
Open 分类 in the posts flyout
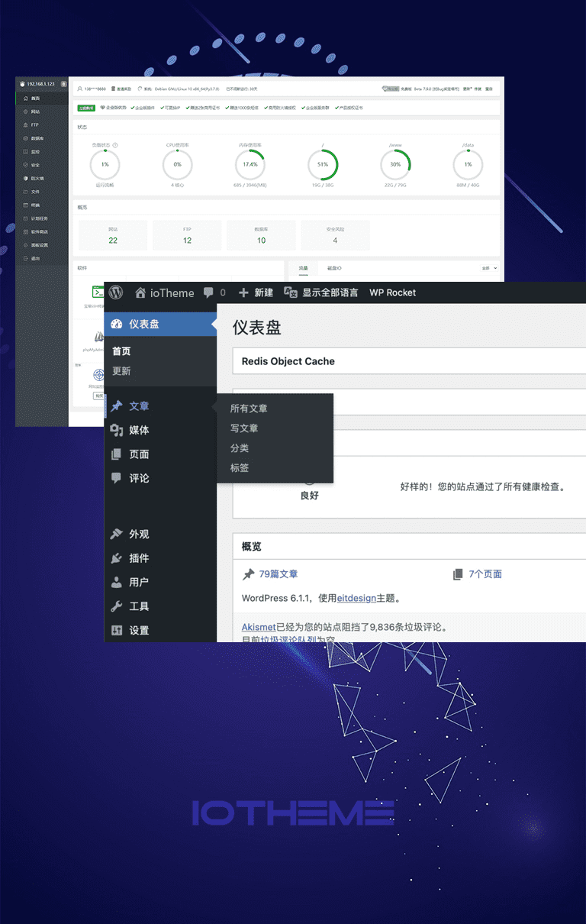pyautogui.click(x=240, y=448)
